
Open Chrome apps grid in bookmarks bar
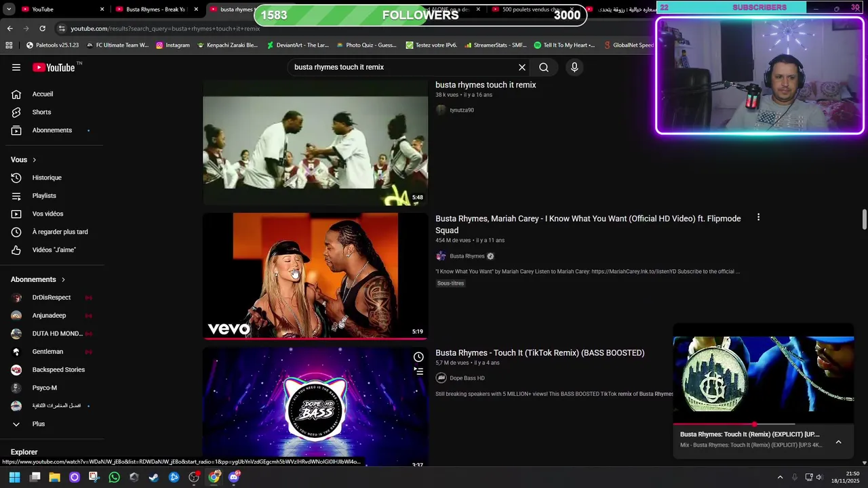[9, 45]
